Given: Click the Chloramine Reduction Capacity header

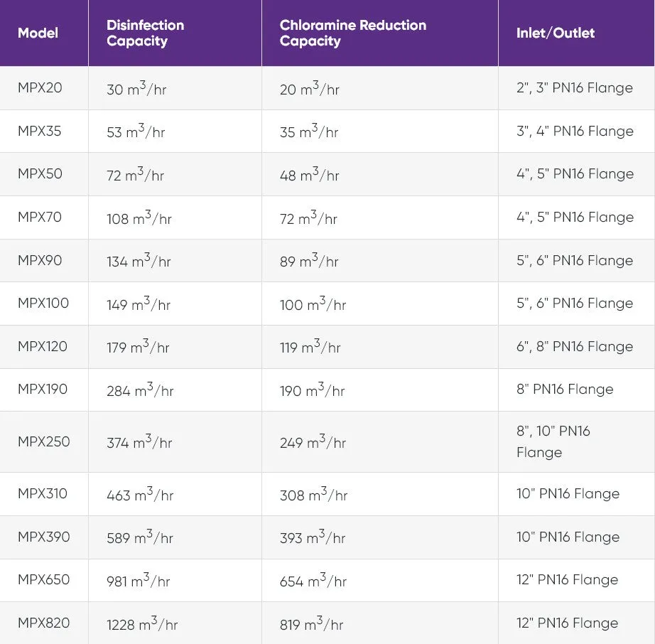Looking at the screenshot, I should [353, 33].
